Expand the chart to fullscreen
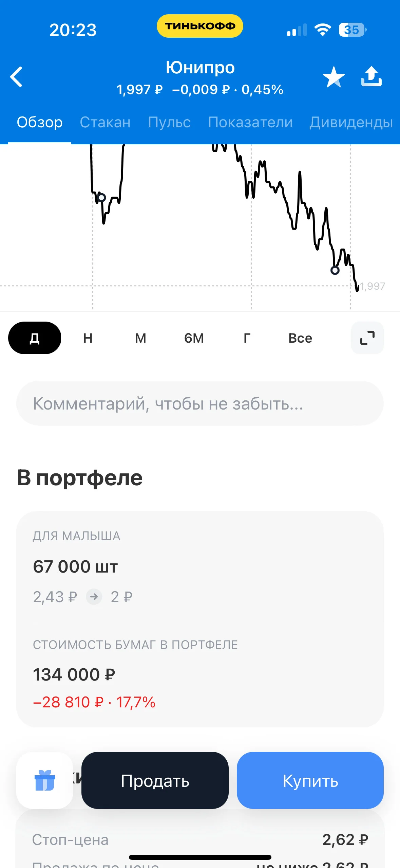This screenshot has width=400, height=868. (x=367, y=338)
